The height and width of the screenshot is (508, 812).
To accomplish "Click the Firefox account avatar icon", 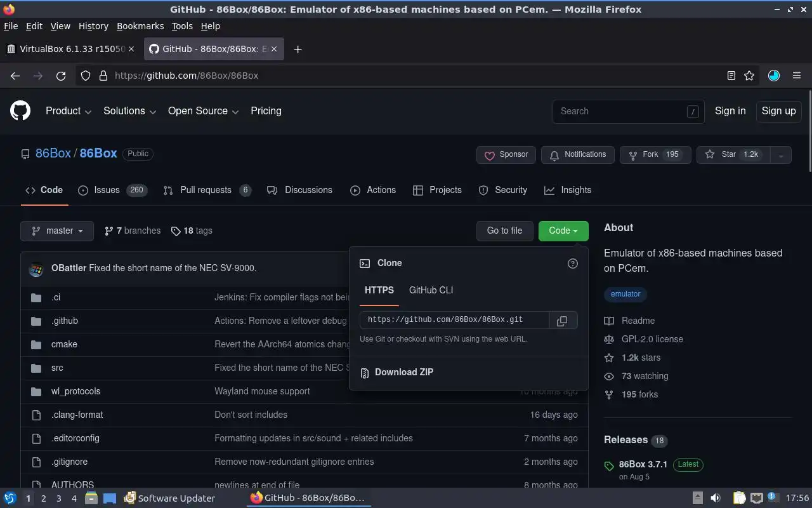I will (x=773, y=76).
